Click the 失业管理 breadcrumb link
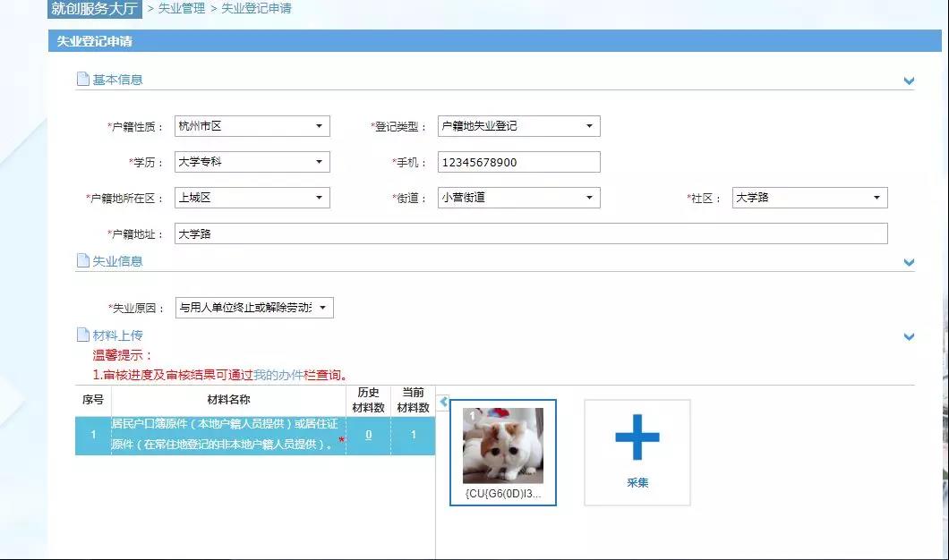The image size is (949, 560). [182, 9]
